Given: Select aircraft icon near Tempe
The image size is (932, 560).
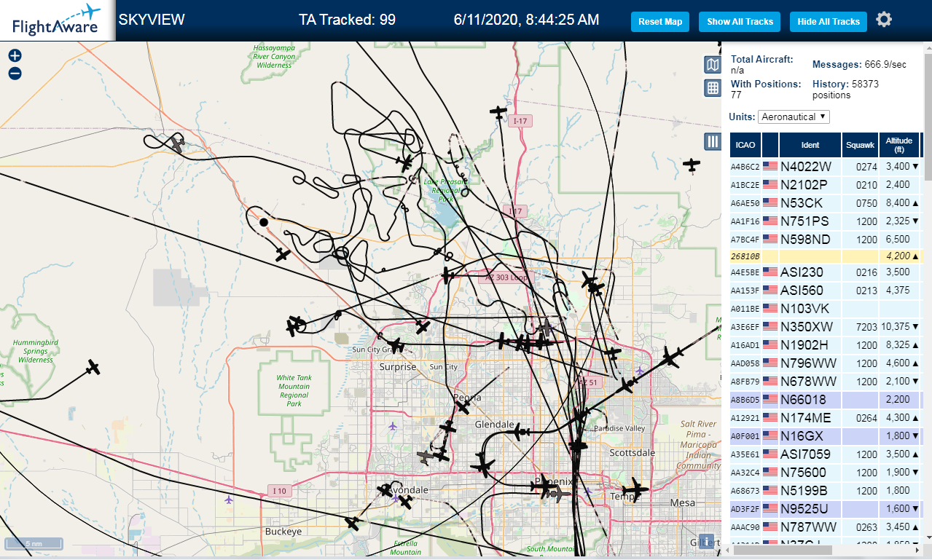Looking at the screenshot, I should [635, 489].
